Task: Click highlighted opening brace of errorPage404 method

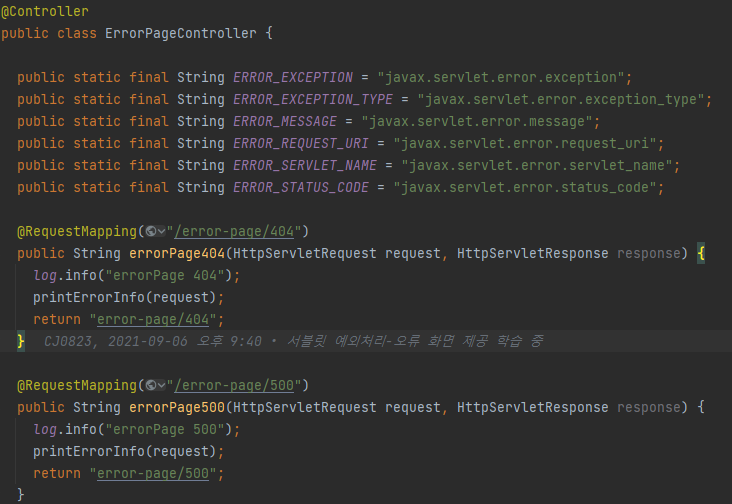Action: (701, 253)
